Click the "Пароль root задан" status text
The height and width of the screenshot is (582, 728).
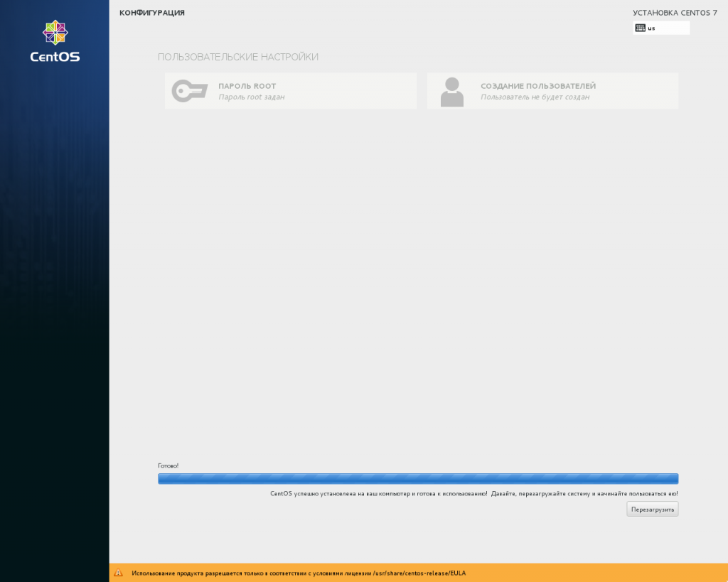coord(251,97)
